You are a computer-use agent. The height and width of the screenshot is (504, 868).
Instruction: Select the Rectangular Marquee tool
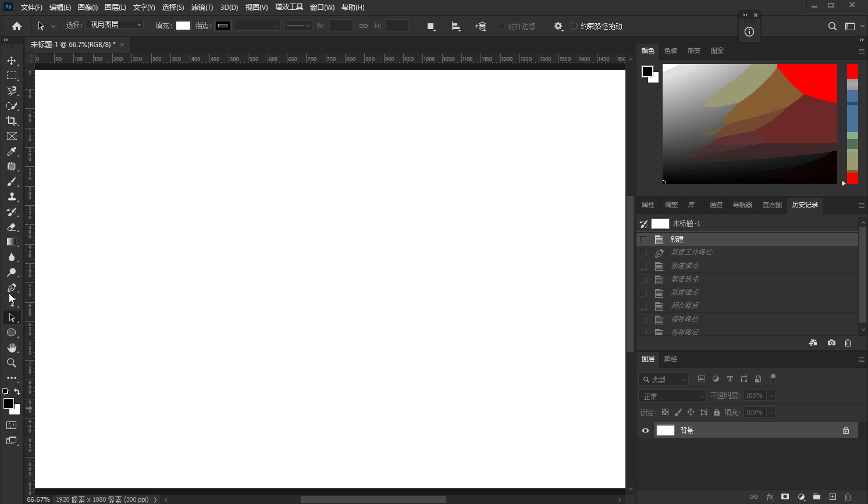(12, 76)
